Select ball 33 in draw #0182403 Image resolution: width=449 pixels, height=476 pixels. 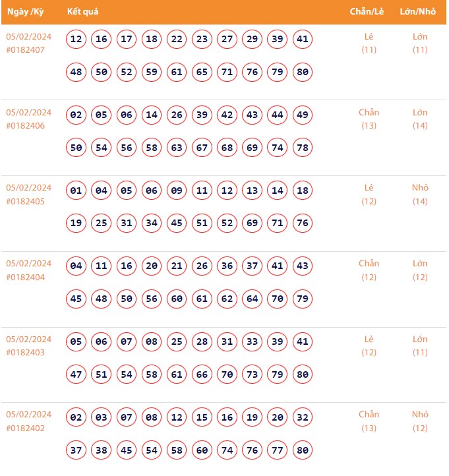[x=252, y=342]
